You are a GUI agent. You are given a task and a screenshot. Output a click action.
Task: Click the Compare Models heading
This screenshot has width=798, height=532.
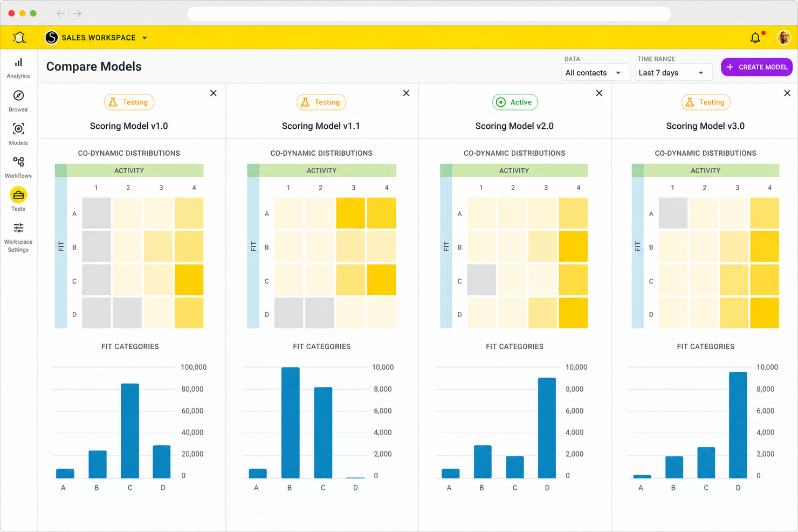(x=94, y=66)
